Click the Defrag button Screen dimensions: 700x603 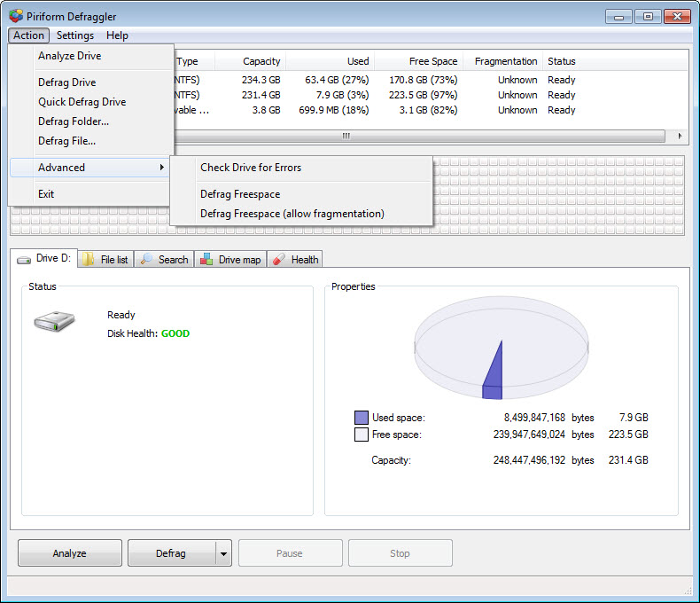(171, 553)
